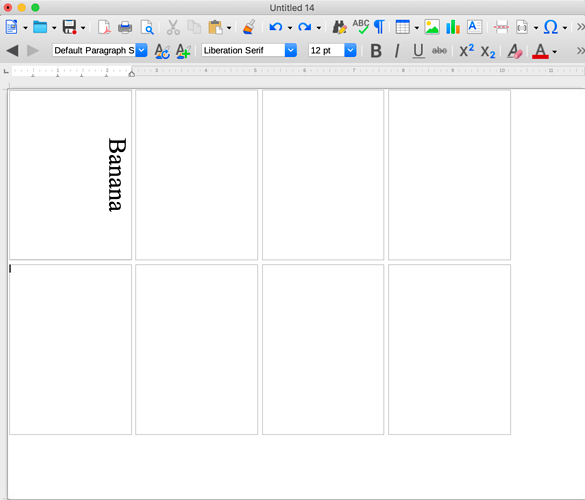
Task: Toggle formatting marks with pilcrow icon
Action: [x=379, y=27]
